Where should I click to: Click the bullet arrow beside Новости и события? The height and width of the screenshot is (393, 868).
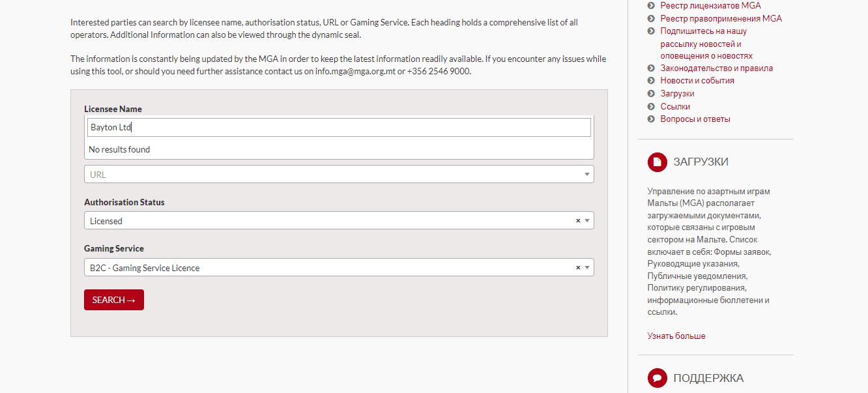point(651,81)
